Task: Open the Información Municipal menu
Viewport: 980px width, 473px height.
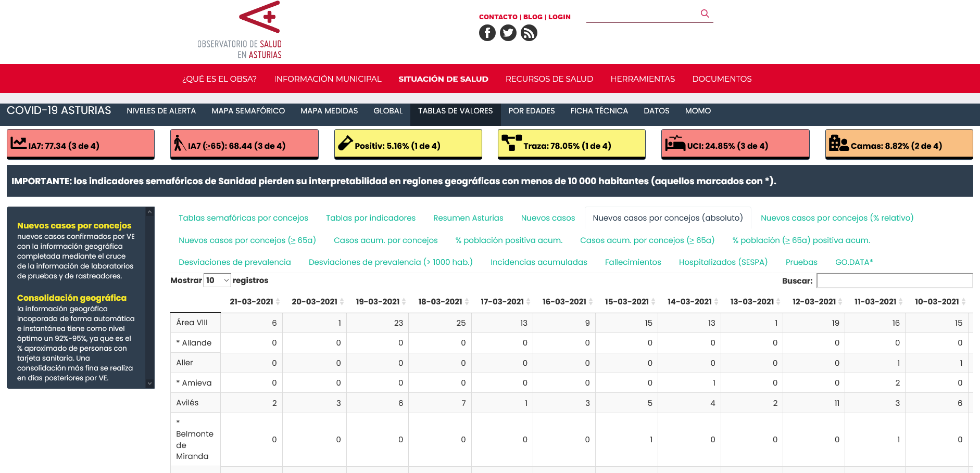Action: [328, 79]
